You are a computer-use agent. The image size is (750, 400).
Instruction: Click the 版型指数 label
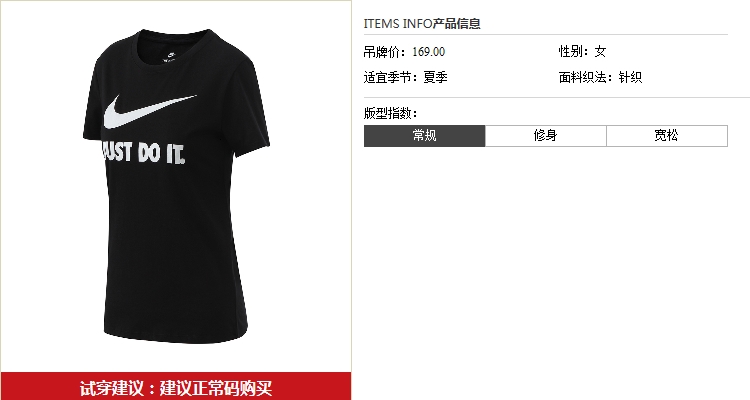click(x=390, y=113)
